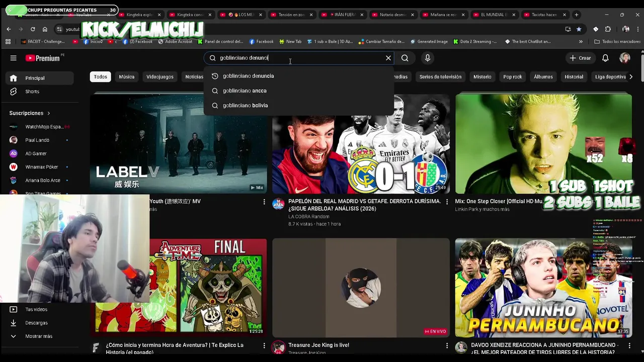
Task: Select the Misterio filter chip
Action: point(482,77)
